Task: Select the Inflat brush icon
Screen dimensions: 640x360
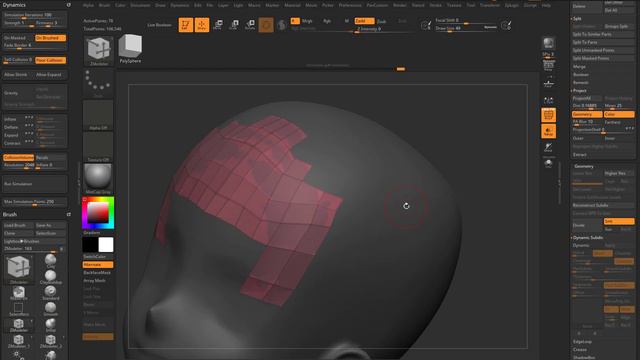Action: coord(51,325)
